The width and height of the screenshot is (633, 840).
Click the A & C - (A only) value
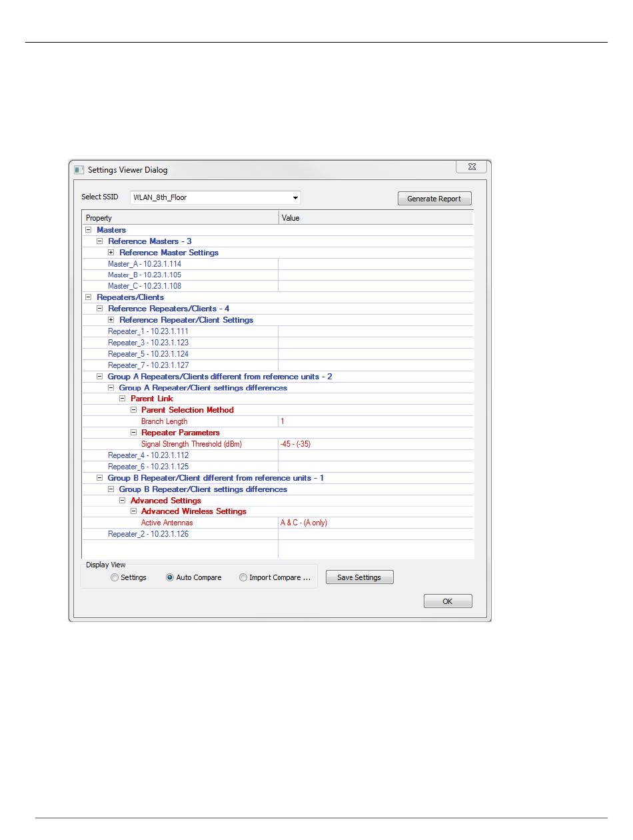point(304,523)
